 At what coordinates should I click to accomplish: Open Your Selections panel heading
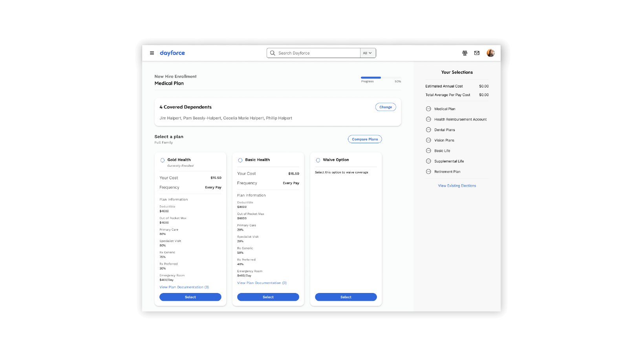457,72
